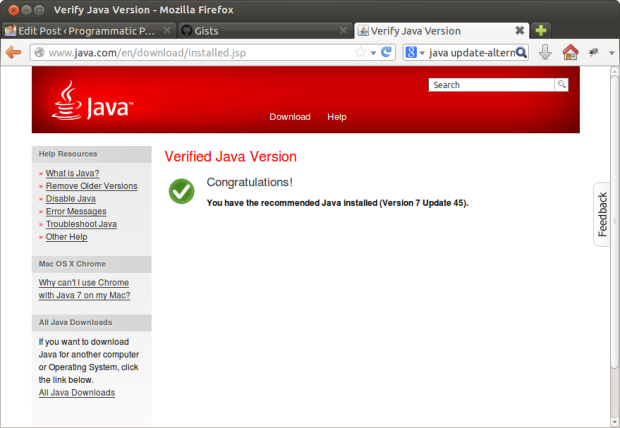This screenshot has width=620, height=428.
Task: Open Why can't I use Chrome link
Action: (84, 289)
